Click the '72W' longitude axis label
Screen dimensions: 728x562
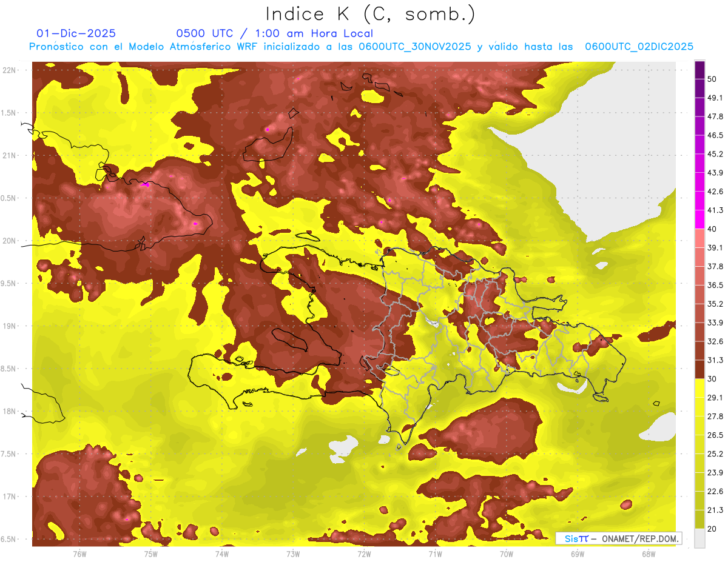[x=364, y=555]
